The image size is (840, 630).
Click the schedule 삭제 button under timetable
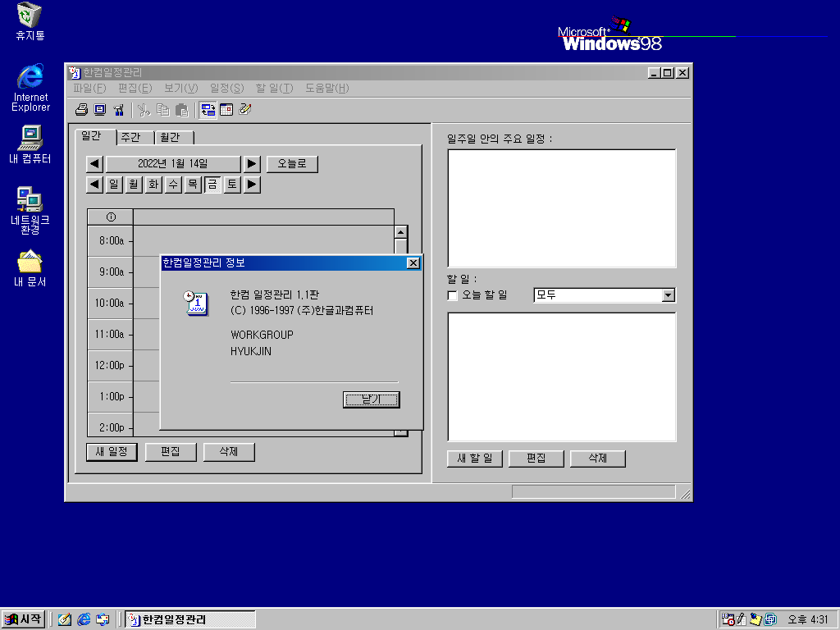pos(230,452)
